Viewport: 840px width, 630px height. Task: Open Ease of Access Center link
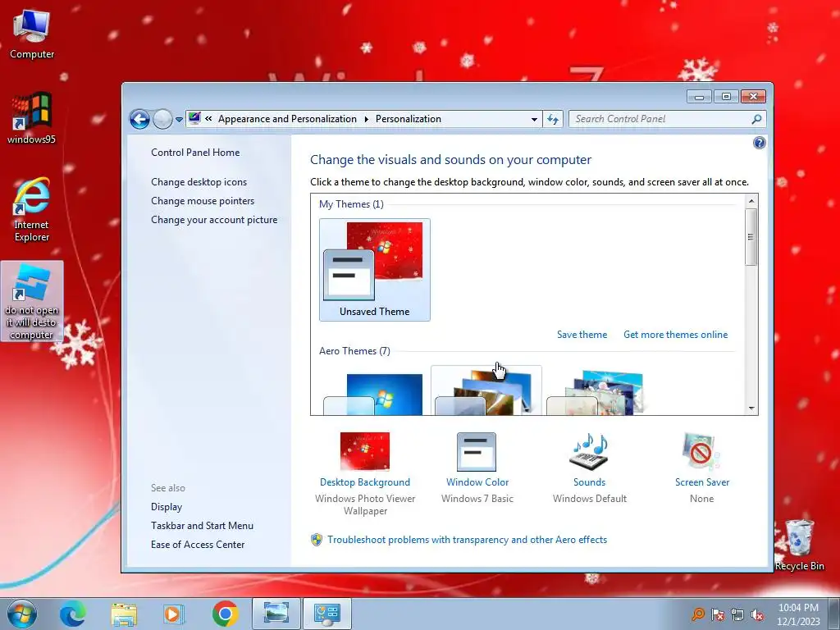click(198, 545)
